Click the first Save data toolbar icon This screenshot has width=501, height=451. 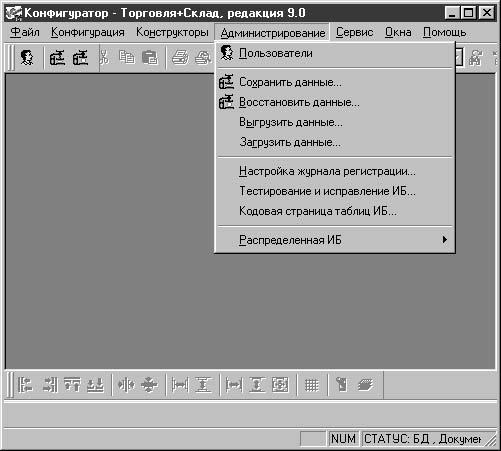click(57, 58)
